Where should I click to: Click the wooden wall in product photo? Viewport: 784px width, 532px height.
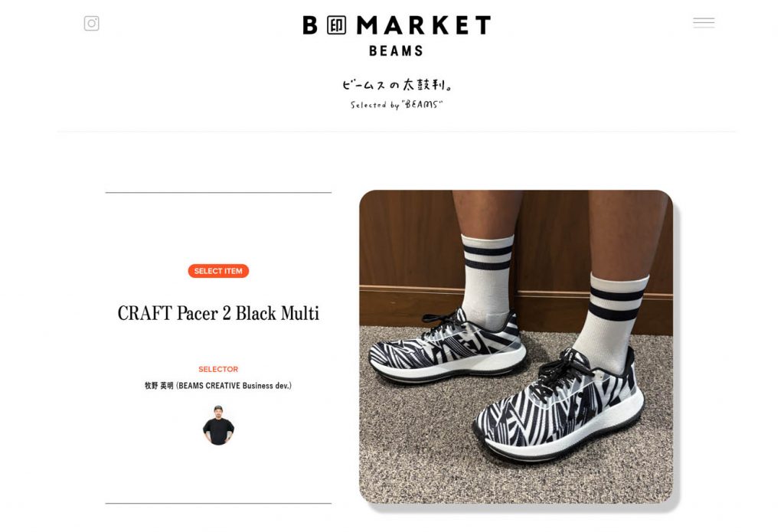click(406, 245)
